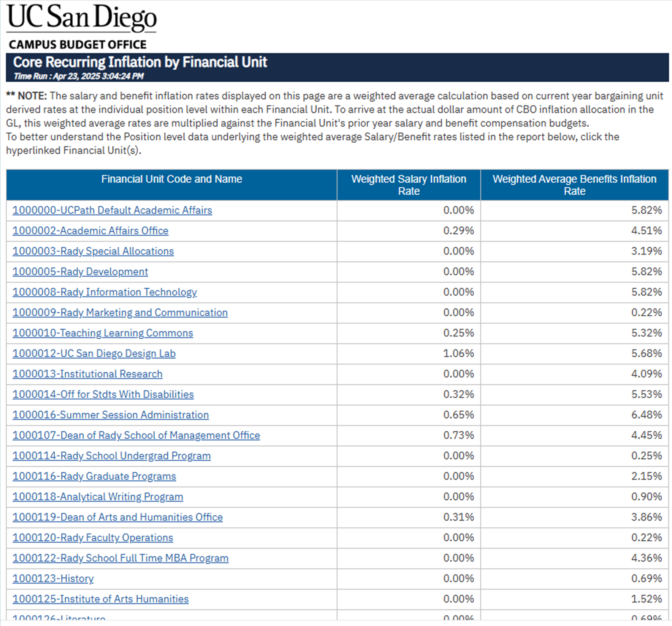Click 0.32% salary rate for Stdts With Disabilities
This screenshot has height=626, width=672.
pos(458,394)
